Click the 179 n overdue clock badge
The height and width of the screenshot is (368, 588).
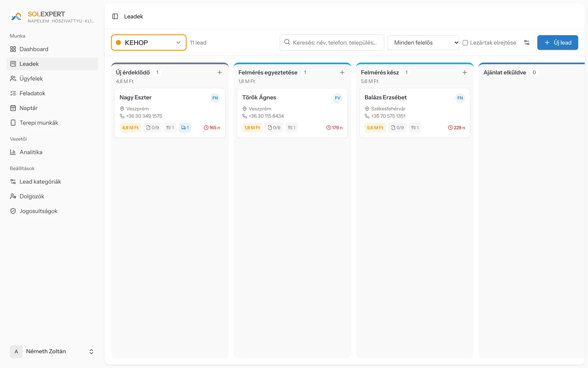(x=334, y=128)
